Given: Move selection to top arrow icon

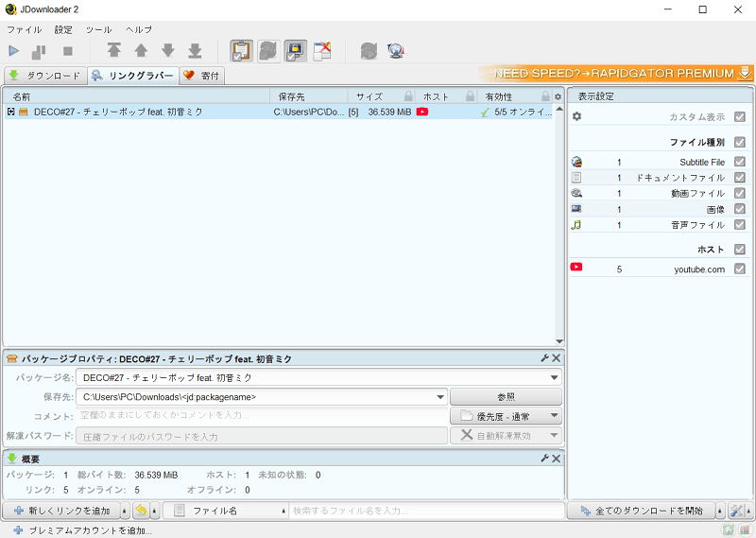Looking at the screenshot, I should click(x=113, y=50).
